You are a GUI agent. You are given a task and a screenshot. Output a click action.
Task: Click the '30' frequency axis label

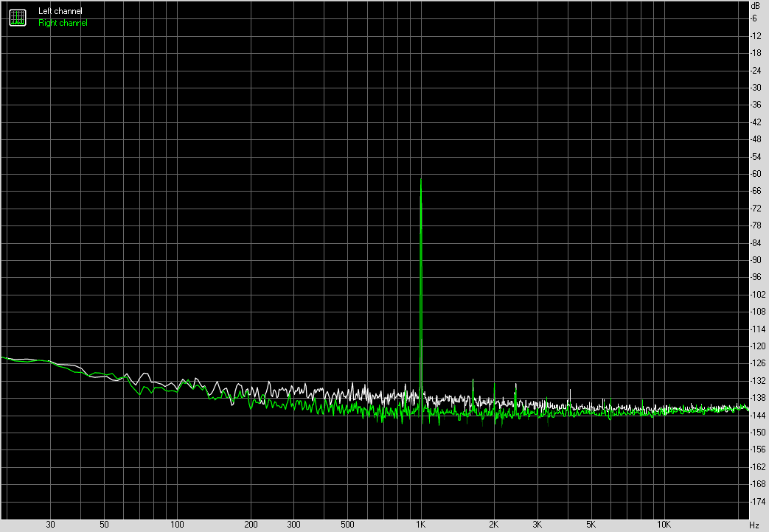[51, 525]
